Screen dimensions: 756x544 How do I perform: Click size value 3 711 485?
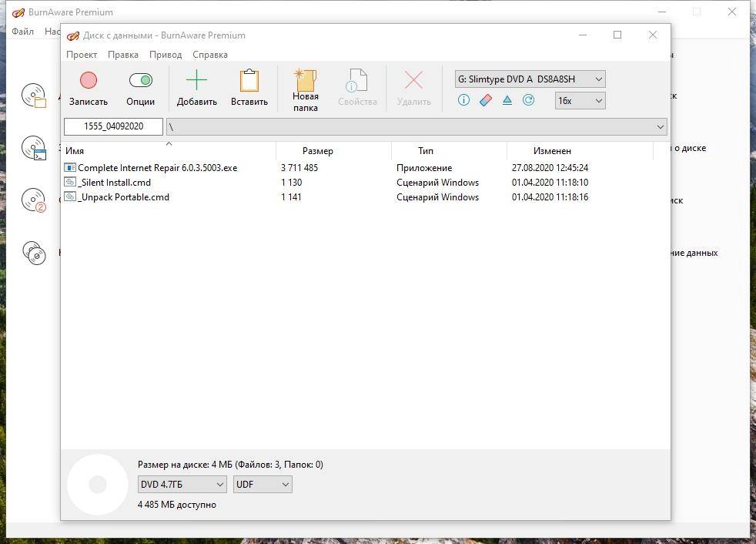(x=299, y=167)
